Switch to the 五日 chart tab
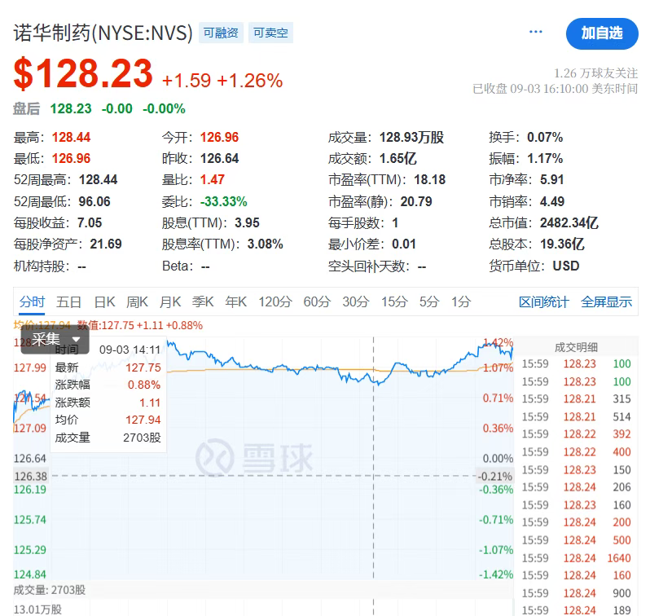Image resolution: width=672 pixels, height=616 pixels. [x=68, y=301]
